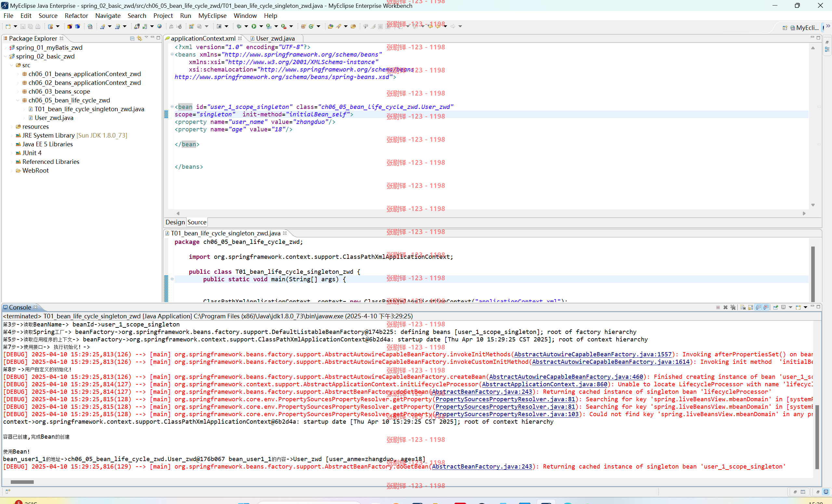The width and height of the screenshot is (832, 504).
Task: Click the Console horizontal scrollbar thumb
Action: pyautogui.click(x=22, y=482)
